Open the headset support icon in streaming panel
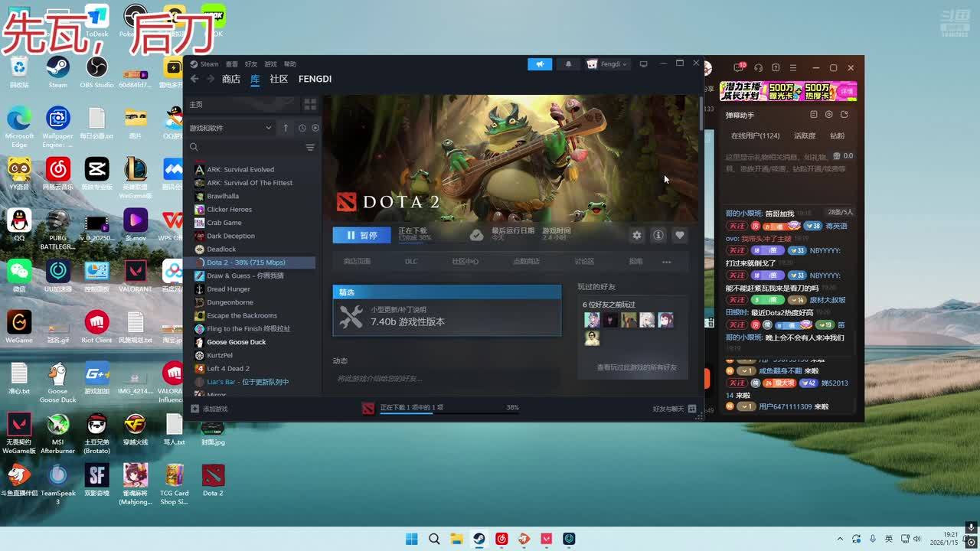The height and width of the screenshot is (551, 980). 758,68
